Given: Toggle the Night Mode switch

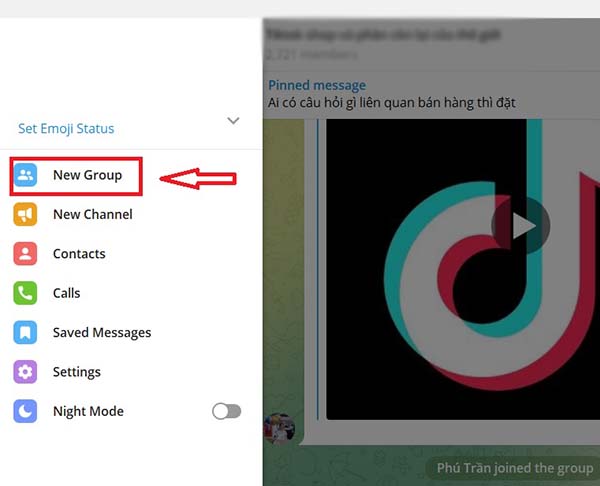Looking at the screenshot, I should pos(227,411).
